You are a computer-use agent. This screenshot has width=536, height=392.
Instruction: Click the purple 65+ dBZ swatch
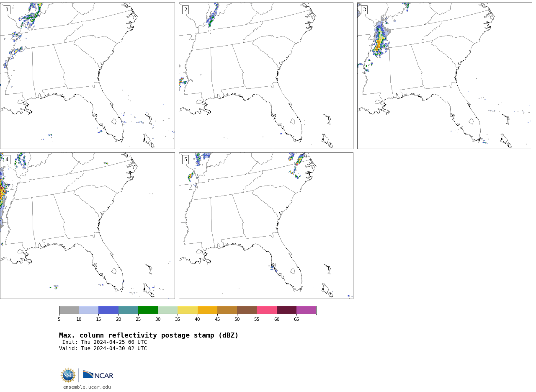[306, 310]
